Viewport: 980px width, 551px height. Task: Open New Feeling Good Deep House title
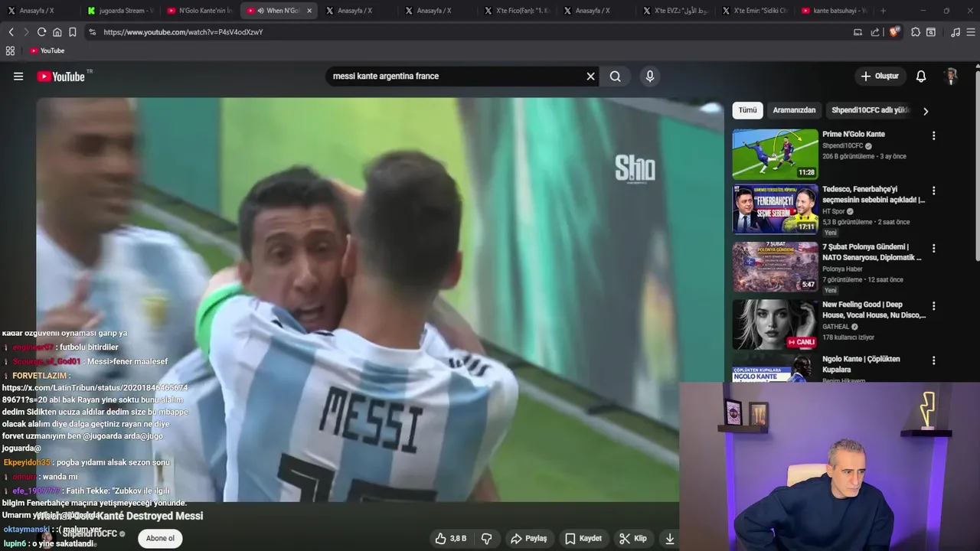click(874, 310)
